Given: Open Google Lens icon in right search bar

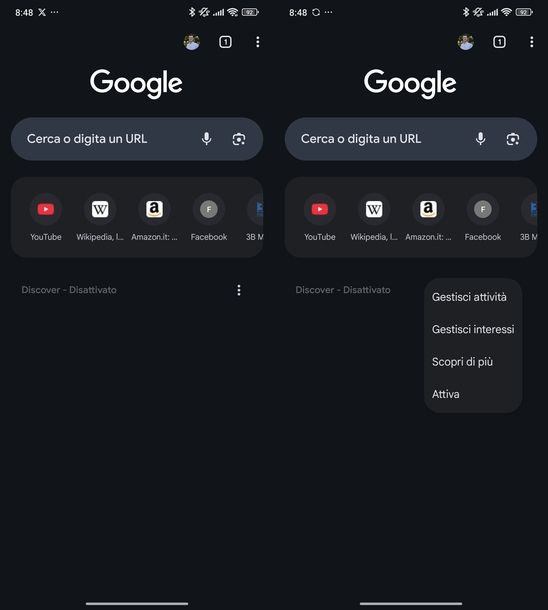Looking at the screenshot, I should (x=513, y=139).
